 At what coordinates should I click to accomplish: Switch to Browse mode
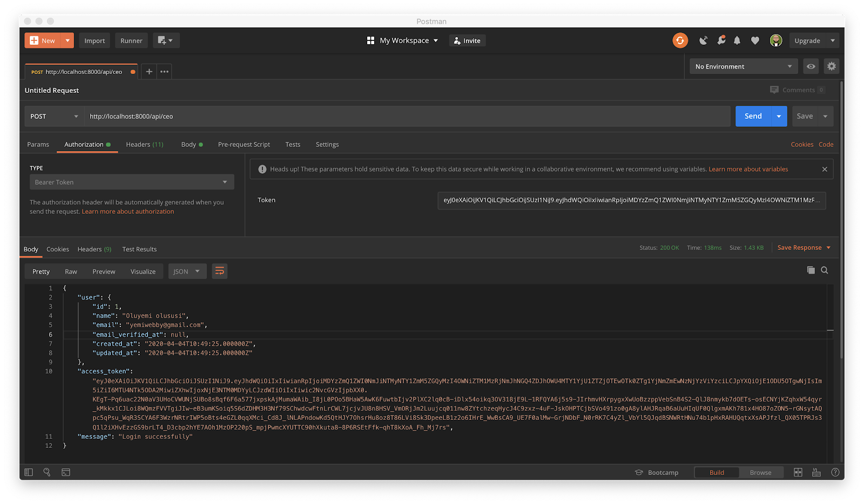pos(760,473)
